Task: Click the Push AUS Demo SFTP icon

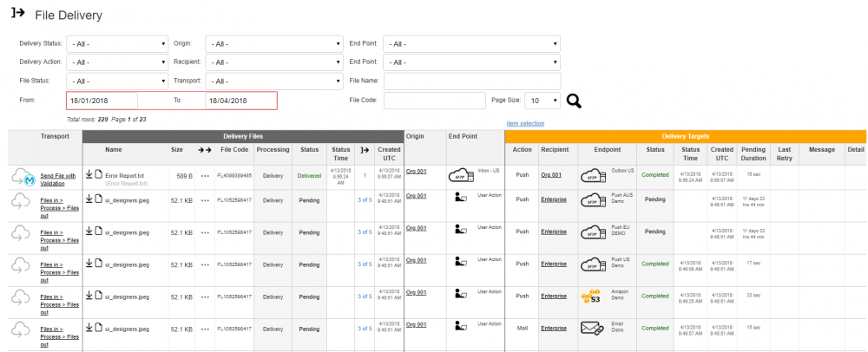Action: click(x=592, y=200)
